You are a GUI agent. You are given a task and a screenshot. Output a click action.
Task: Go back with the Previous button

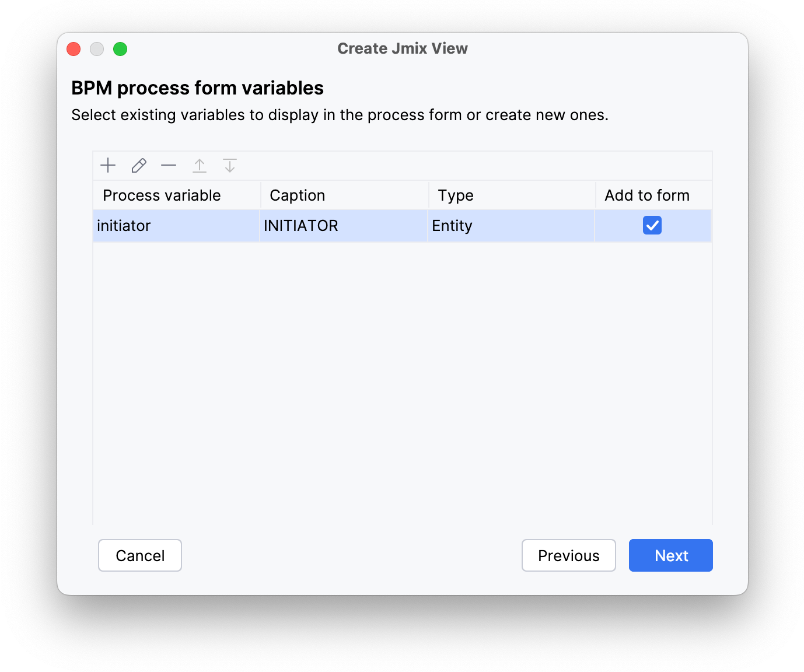point(568,555)
